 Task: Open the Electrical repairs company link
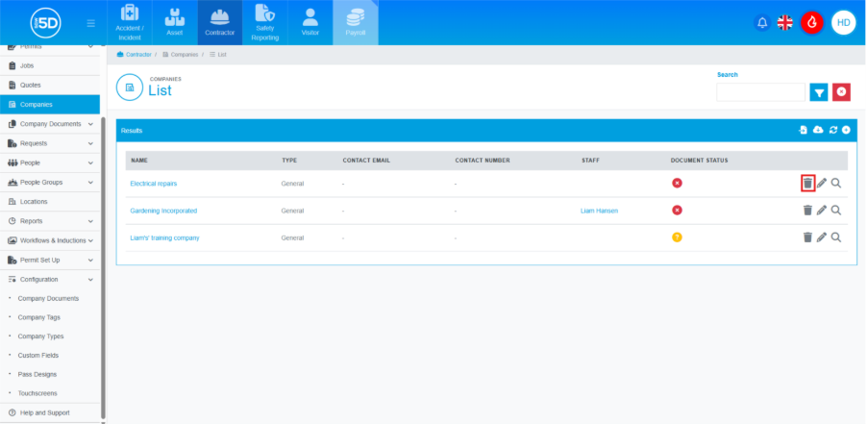click(154, 183)
